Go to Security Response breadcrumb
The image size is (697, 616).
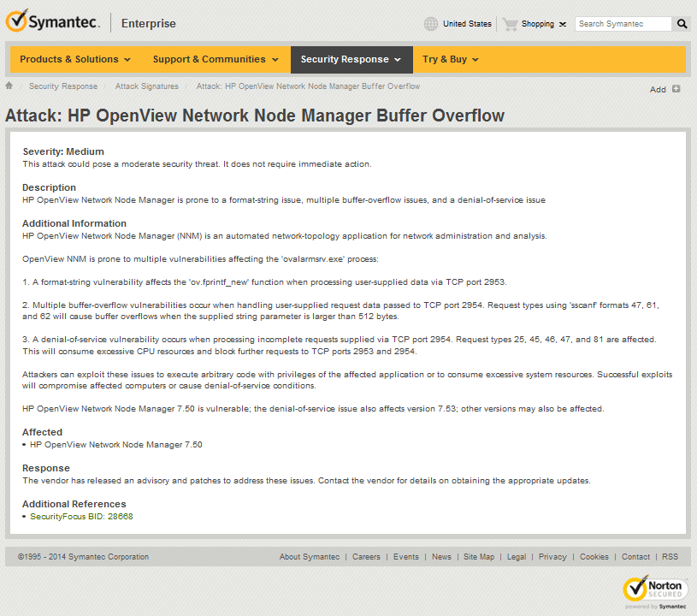point(63,86)
